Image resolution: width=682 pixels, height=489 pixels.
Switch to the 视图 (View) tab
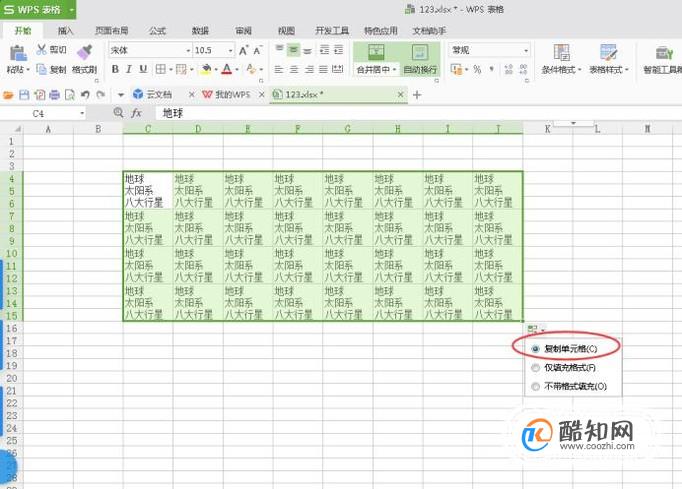tap(286, 30)
